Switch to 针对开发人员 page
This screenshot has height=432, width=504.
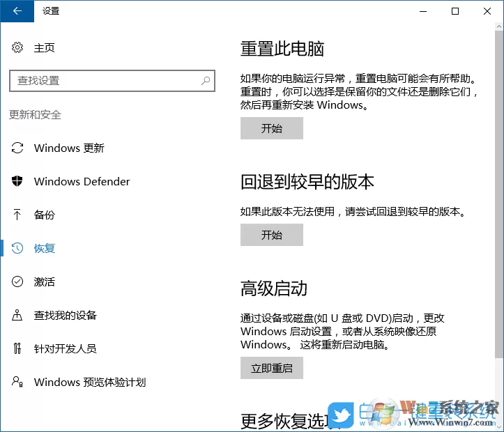pos(66,348)
